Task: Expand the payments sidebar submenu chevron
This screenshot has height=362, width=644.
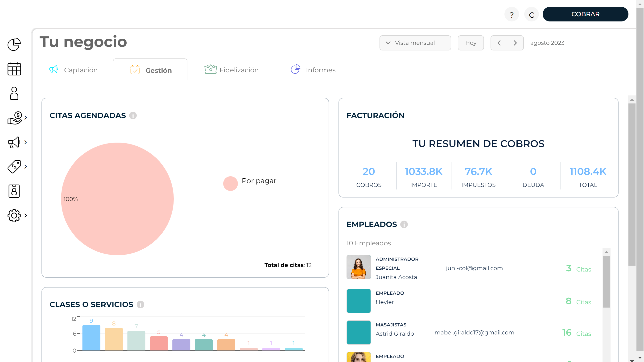Action: pos(25,118)
